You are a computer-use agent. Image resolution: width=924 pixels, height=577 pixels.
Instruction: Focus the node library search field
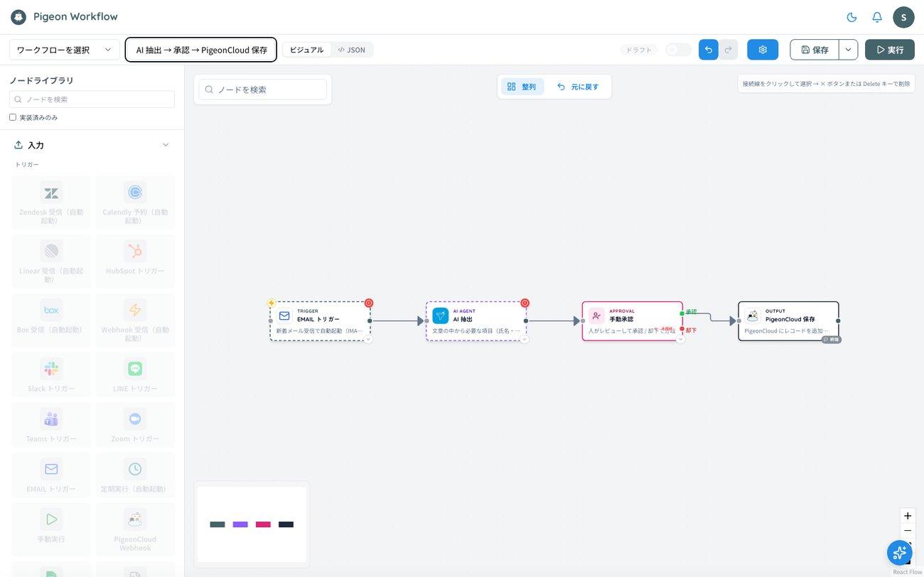pyautogui.click(x=92, y=99)
